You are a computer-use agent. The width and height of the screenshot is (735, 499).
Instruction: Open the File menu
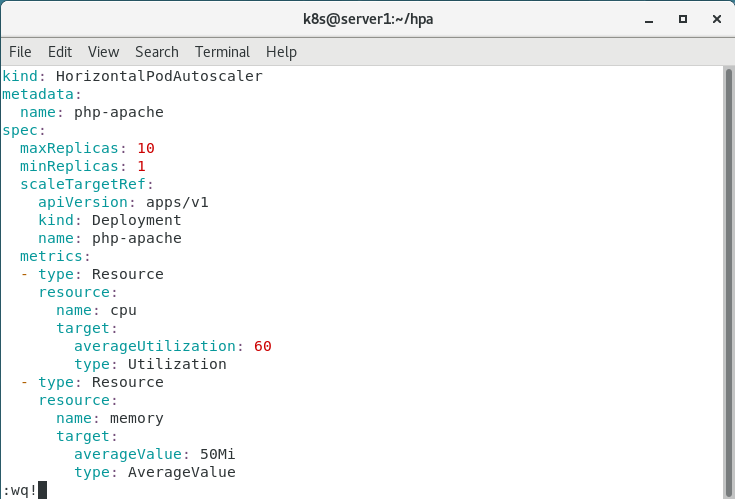pyautogui.click(x=20, y=52)
